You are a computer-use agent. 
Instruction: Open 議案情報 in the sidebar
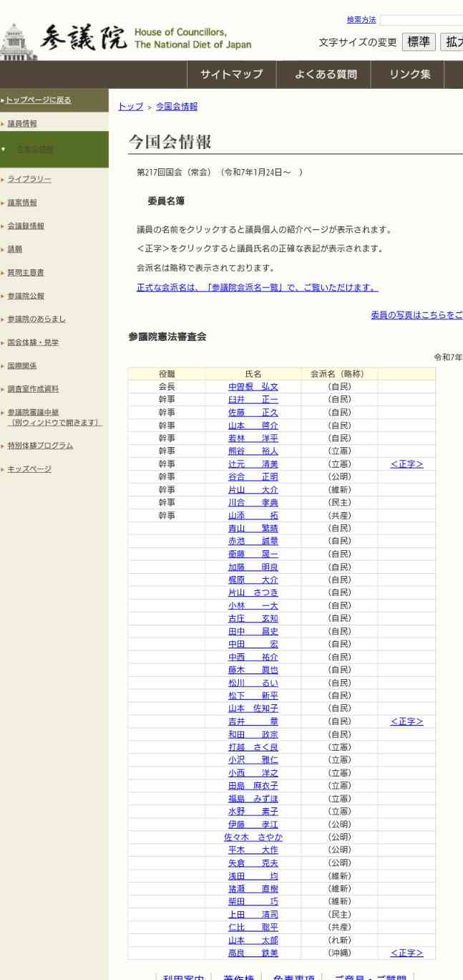[x=22, y=203]
